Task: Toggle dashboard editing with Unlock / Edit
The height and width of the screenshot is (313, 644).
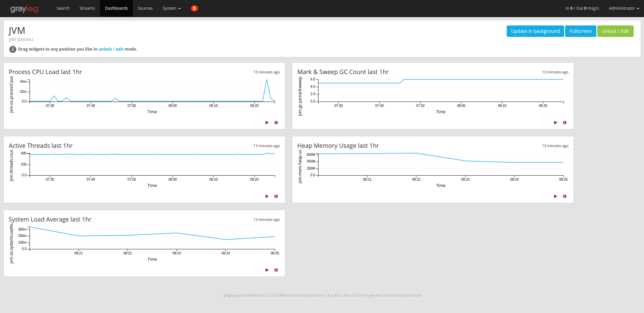Action: [x=615, y=31]
